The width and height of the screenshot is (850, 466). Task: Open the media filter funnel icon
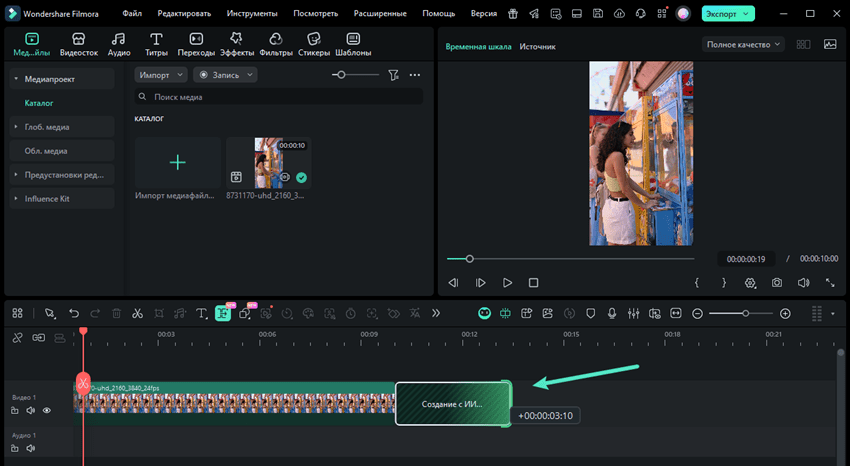click(x=393, y=75)
